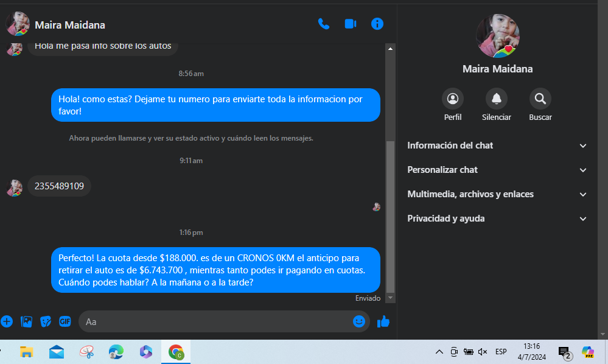The width and height of the screenshot is (608, 364).
Task: Choose a sticker from the sticker icon
Action: (x=46, y=321)
